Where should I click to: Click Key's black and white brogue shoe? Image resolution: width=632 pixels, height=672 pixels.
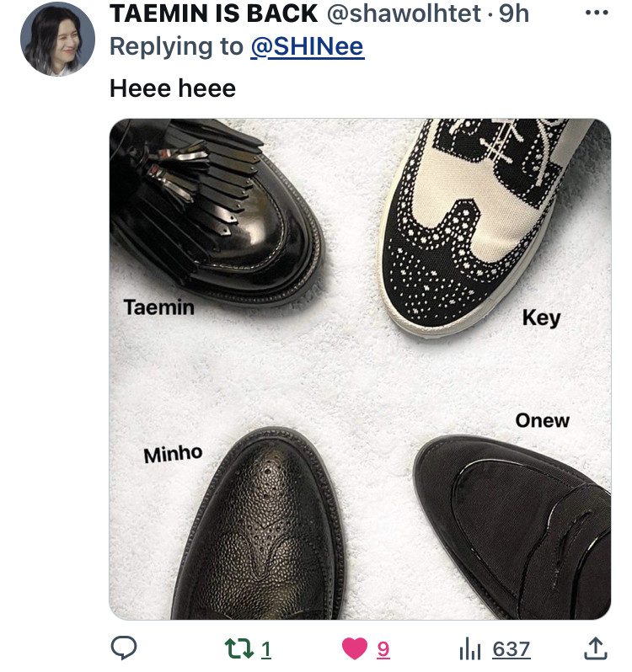click(480, 223)
